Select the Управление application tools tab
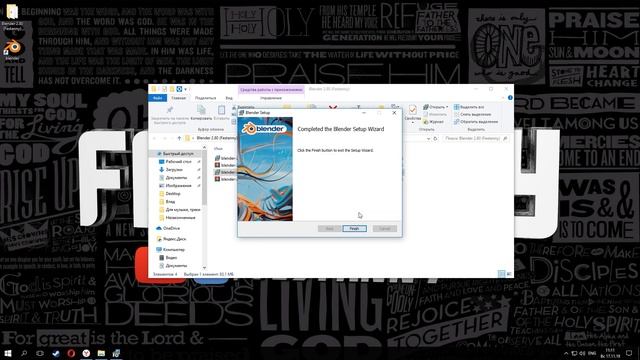This screenshot has width=640, height=360. pyautogui.click(x=271, y=98)
